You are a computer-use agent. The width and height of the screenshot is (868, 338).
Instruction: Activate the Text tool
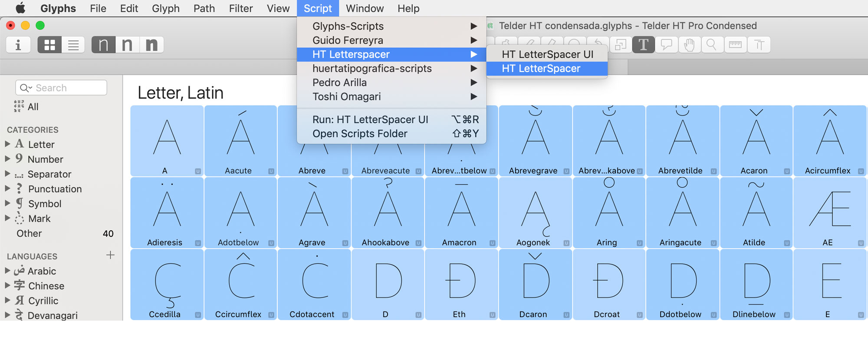click(643, 45)
